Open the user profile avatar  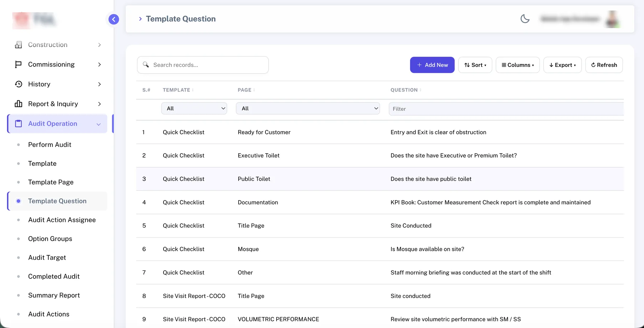coord(613,19)
